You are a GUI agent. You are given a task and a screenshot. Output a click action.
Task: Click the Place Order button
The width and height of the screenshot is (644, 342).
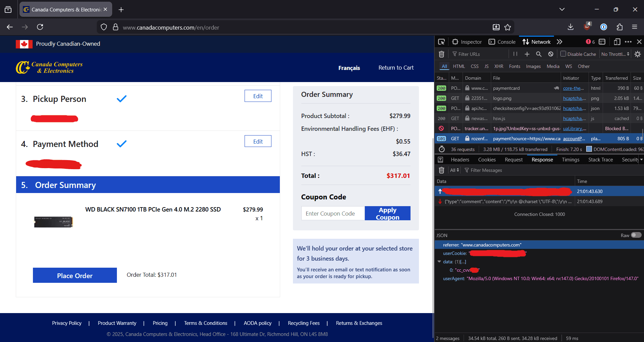pyautogui.click(x=75, y=275)
